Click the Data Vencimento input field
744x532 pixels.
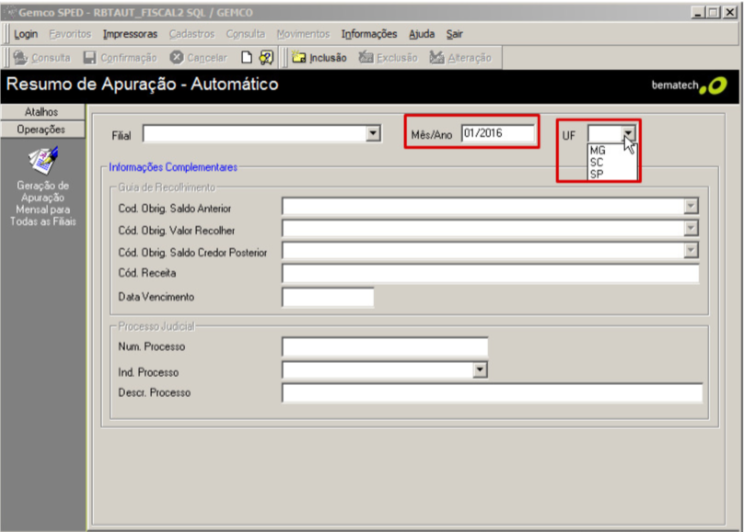tap(328, 297)
